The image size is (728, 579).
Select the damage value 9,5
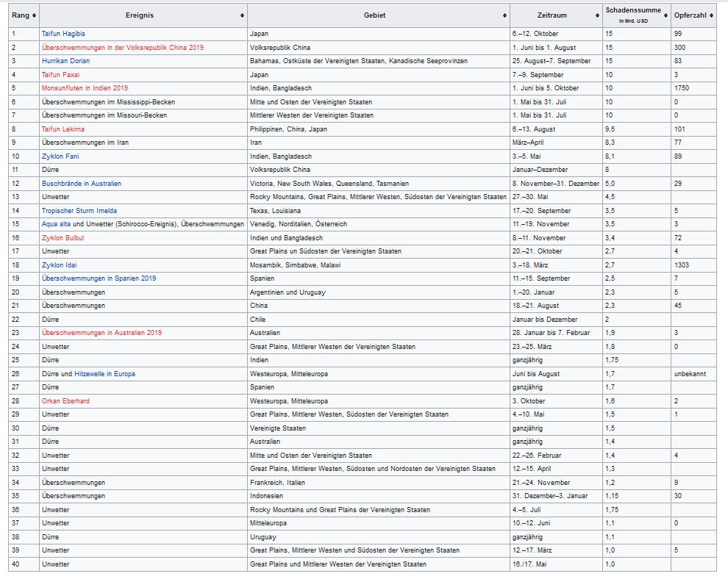point(610,129)
